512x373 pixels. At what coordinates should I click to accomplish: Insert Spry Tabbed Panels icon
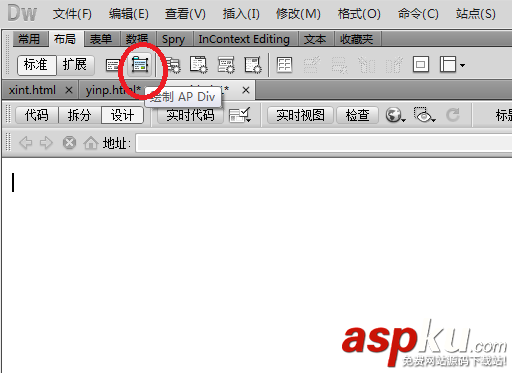(199, 65)
